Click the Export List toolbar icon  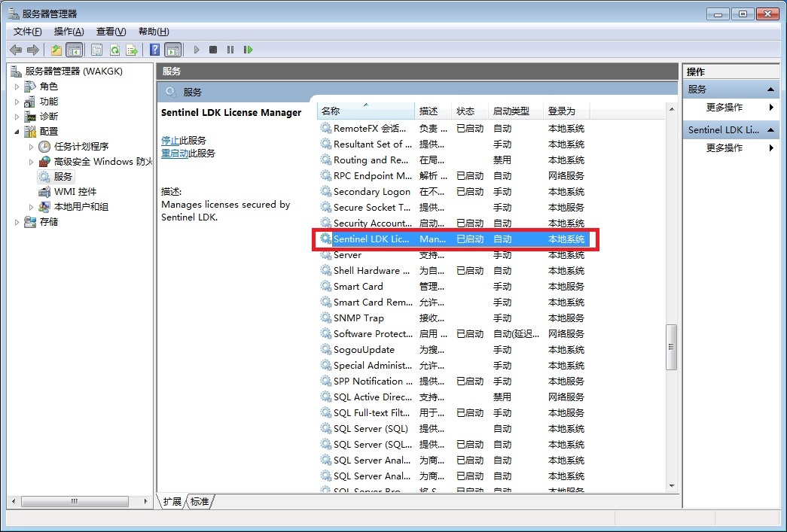point(132,50)
